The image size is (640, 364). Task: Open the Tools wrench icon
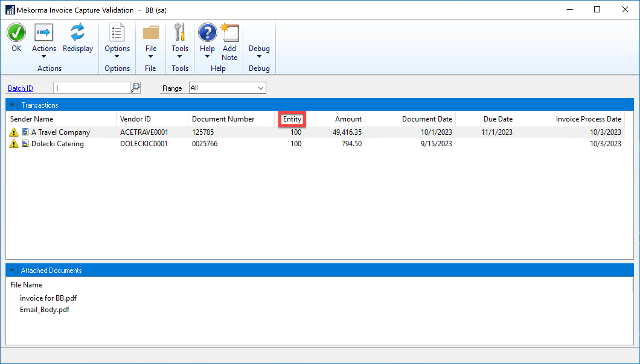tap(179, 33)
